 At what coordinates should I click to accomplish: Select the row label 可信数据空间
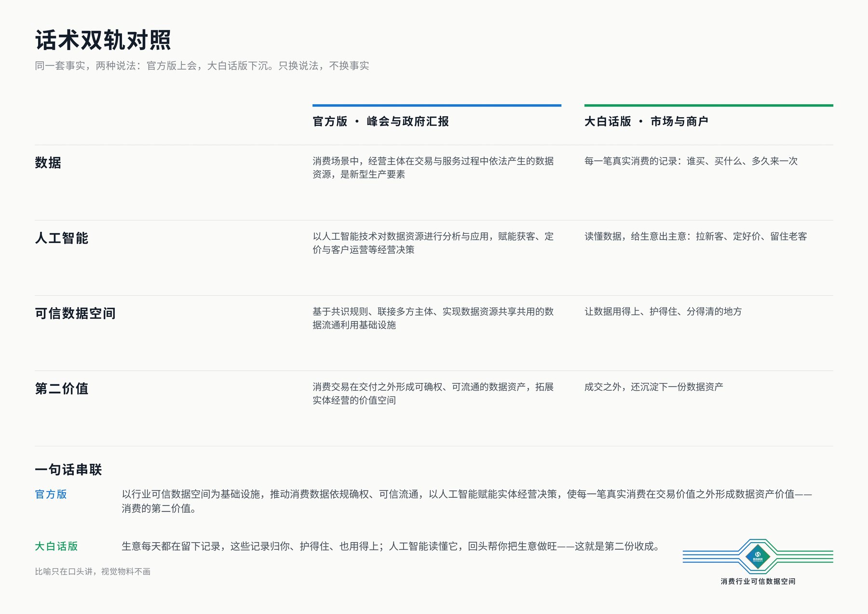pyautogui.click(x=75, y=313)
